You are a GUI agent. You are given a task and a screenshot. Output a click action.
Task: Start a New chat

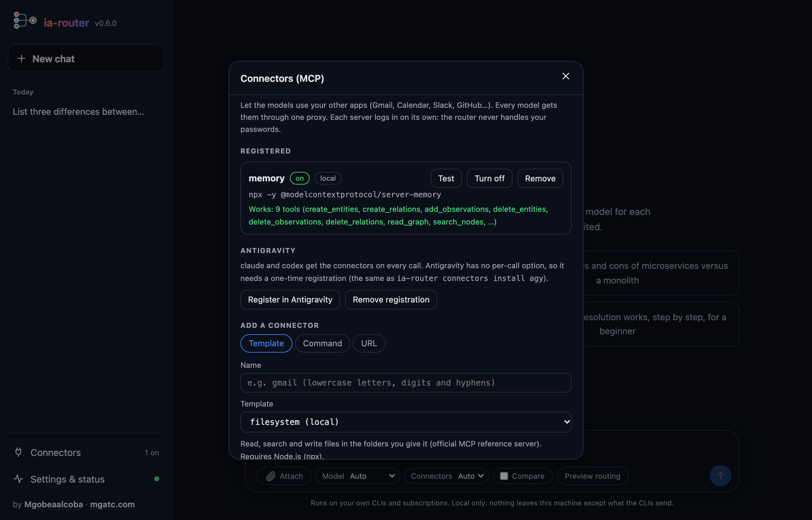[x=86, y=58]
